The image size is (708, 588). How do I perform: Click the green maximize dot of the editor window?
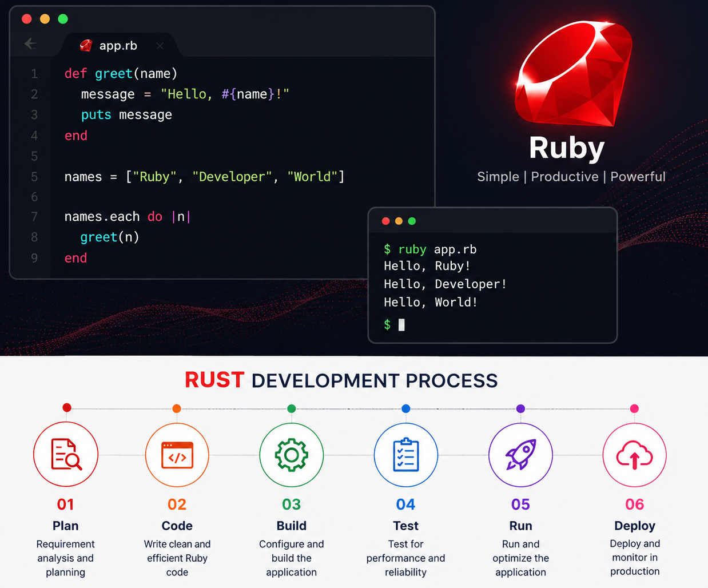click(63, 19)
